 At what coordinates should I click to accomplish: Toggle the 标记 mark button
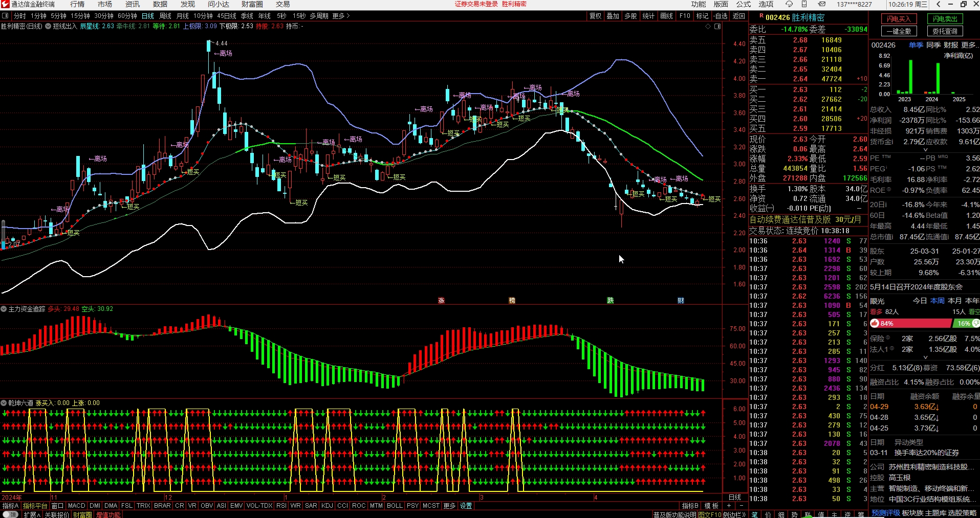click(x=702, y=16)
